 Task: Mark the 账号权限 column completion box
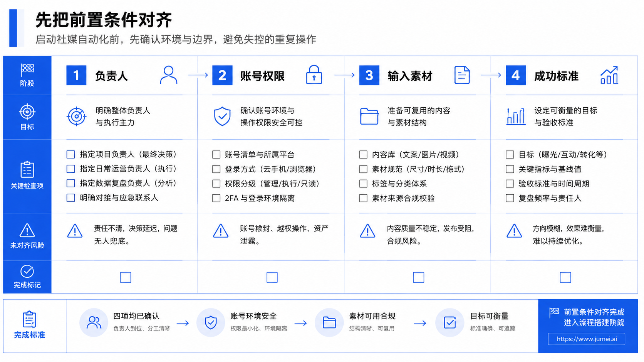[272, 277]
